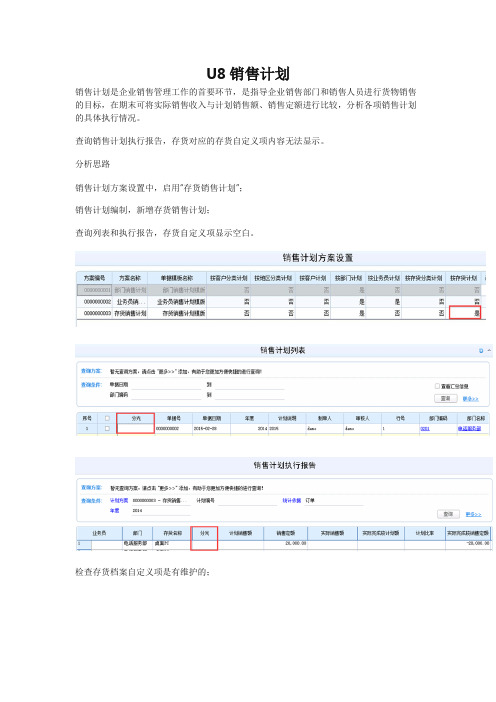The height and width of the screenshot is (702, 496).
Task: Click the 单据模板名称 column header
Action: 177,278
